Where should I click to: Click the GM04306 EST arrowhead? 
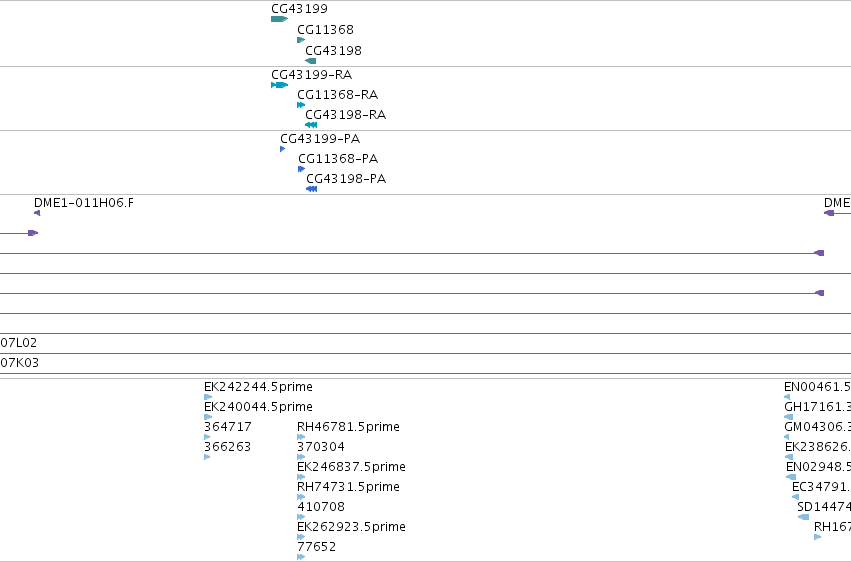click(x=786, y=437)
